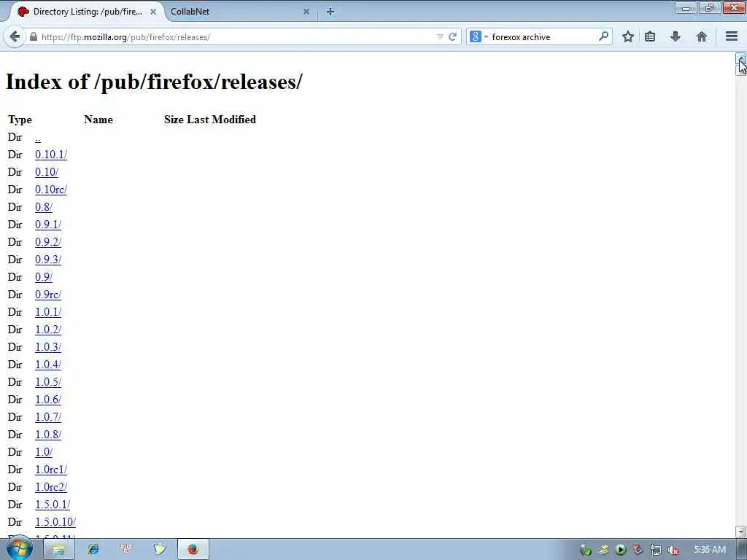
Task: Open the 0.10rc/ directory link
Action: pos(51,190)
